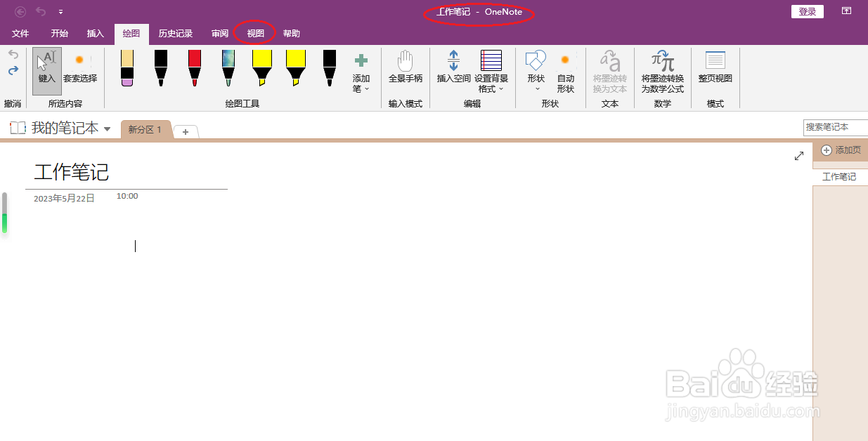Click the notebook icon beside 我的笔记本
This screenshot has height=441, width=868.
coord(18,128)
